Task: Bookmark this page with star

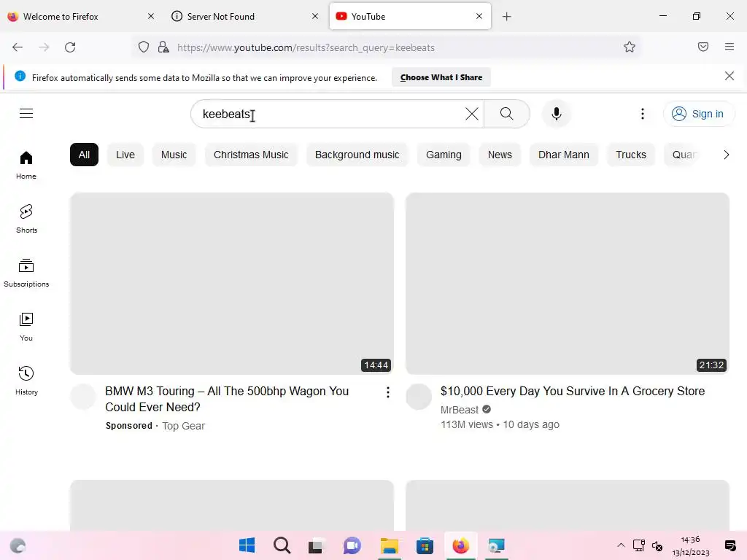Action: click(x=630, y=47)
